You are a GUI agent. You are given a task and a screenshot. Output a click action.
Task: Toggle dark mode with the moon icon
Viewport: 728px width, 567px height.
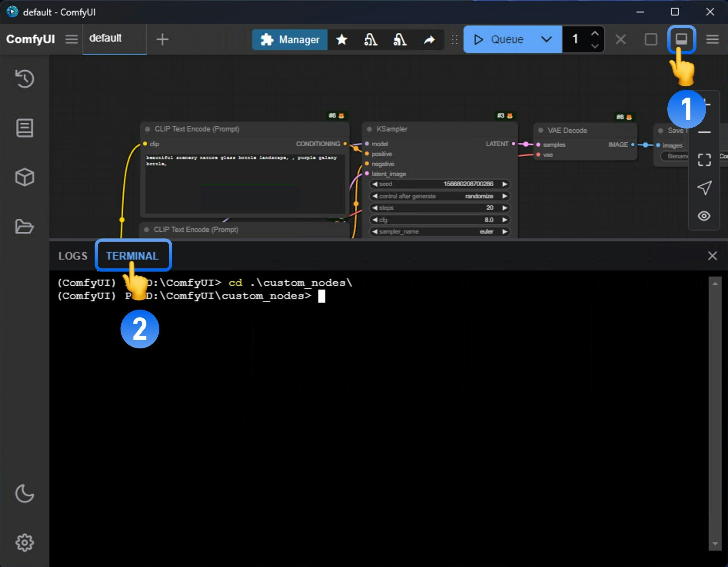click(24, 494)
